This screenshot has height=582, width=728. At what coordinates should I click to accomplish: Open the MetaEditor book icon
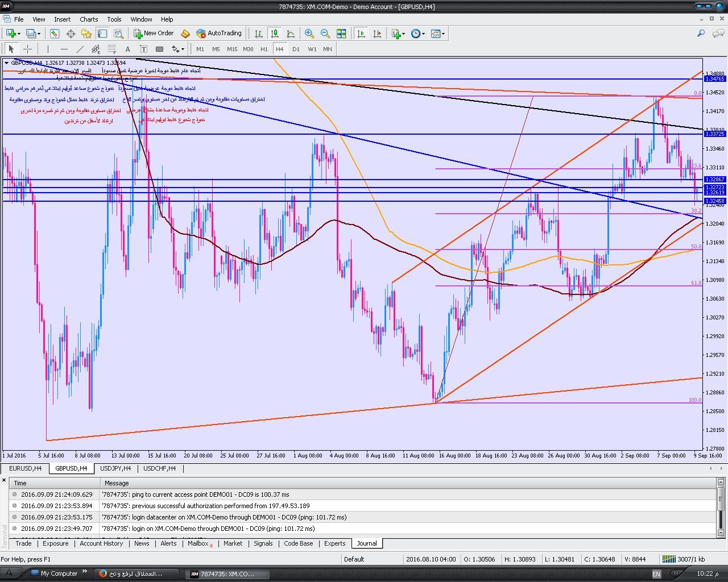(185, 34)
